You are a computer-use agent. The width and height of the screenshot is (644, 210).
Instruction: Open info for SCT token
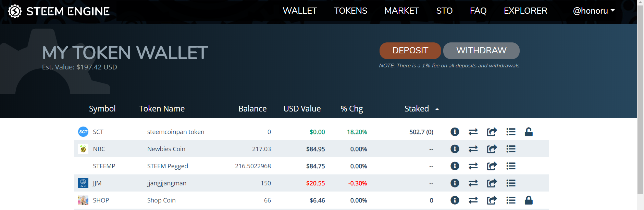pos(455,132)
